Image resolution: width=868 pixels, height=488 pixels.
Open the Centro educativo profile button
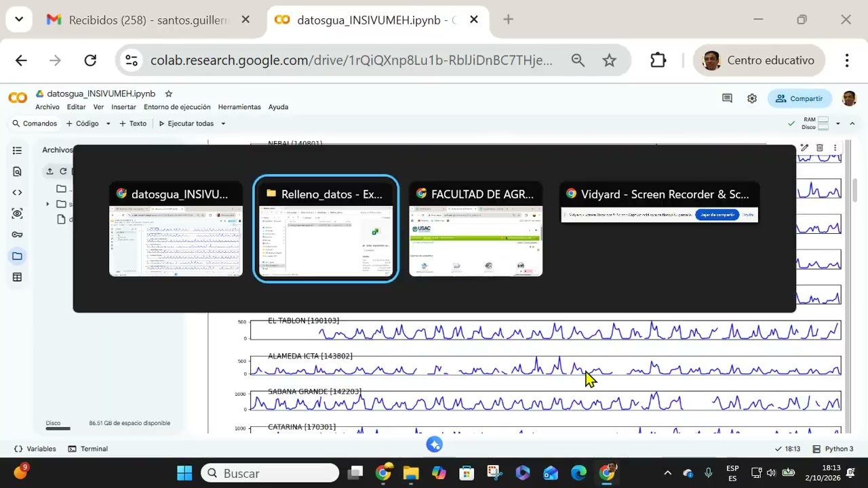pyautogui.click(x=759, y=60)
